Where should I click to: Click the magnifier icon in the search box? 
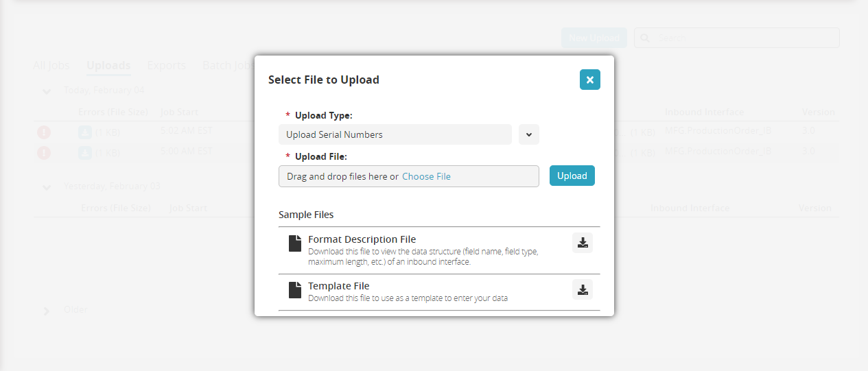click(646, 38)
